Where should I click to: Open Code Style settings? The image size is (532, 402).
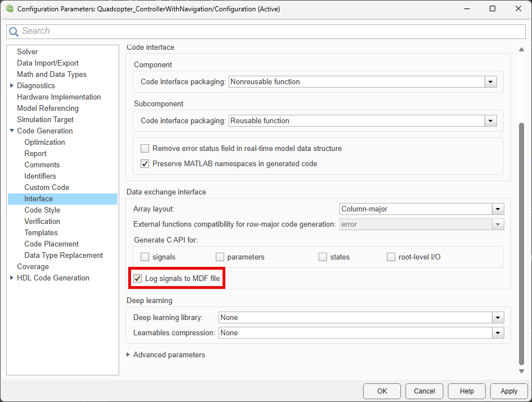[42, 210]
